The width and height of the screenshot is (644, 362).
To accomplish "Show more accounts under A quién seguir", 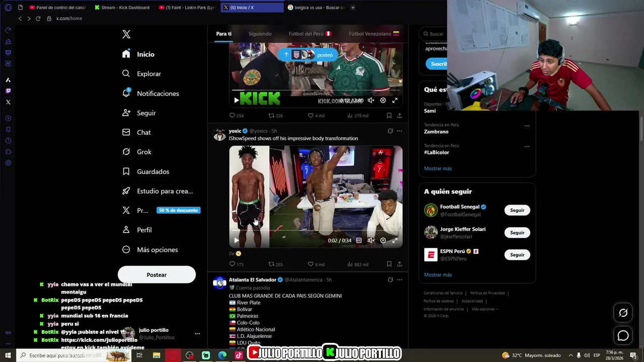I will pyautogui.click(x=438, y=275).
